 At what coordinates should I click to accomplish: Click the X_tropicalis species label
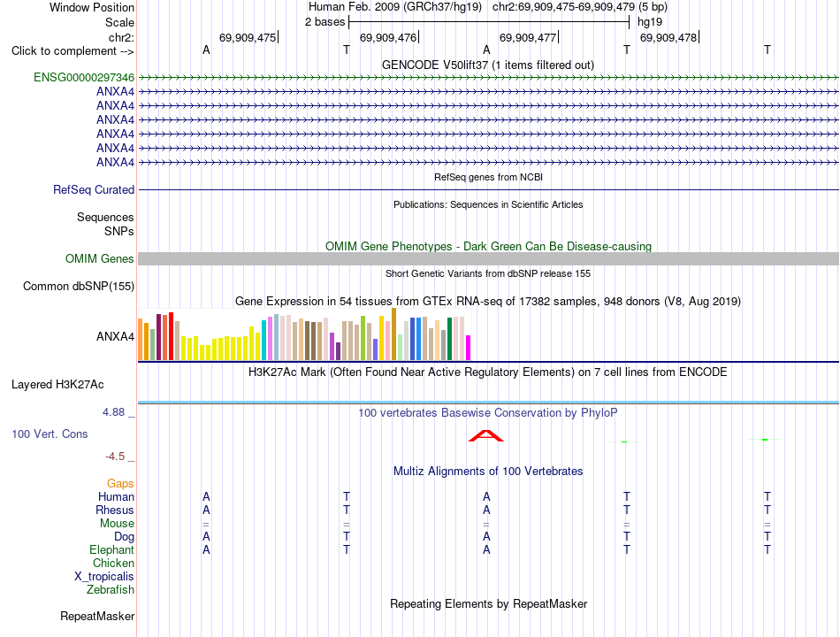[104, 577]
